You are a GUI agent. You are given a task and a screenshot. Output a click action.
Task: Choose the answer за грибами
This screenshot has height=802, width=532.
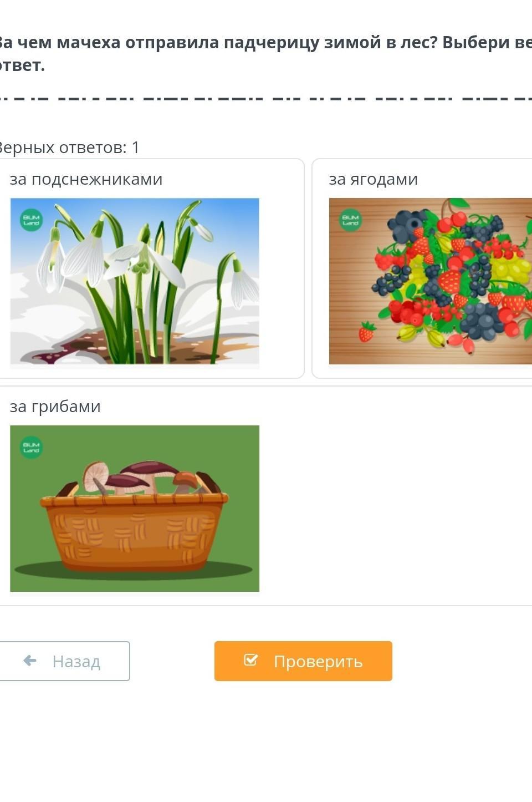55,407
